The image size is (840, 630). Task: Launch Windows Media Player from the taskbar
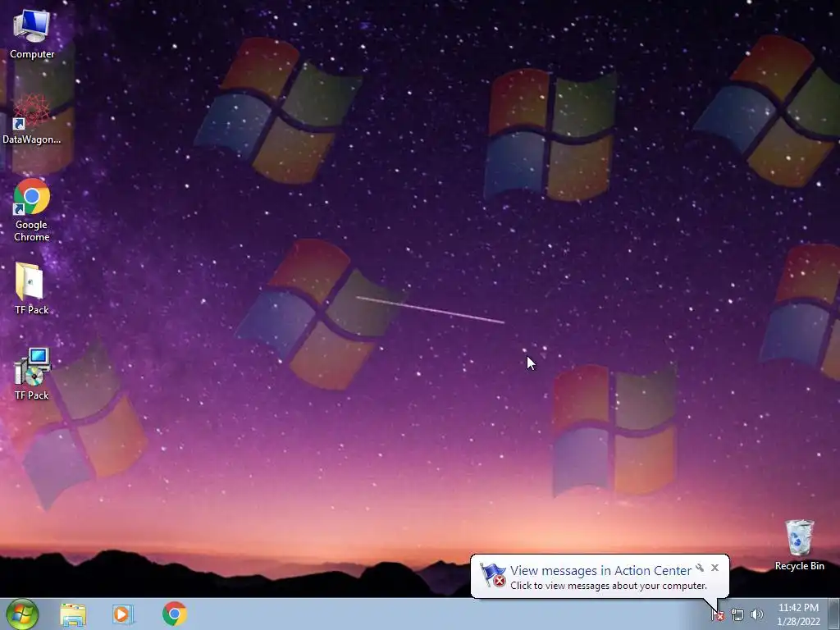(123, 614)
